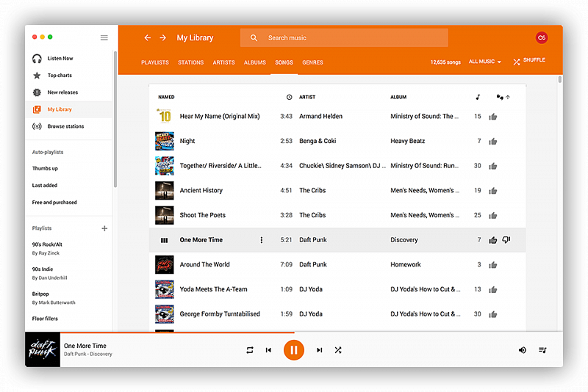Go back using the left arrow
Screen dimensions: 588x392
click(x=147, y=37)
